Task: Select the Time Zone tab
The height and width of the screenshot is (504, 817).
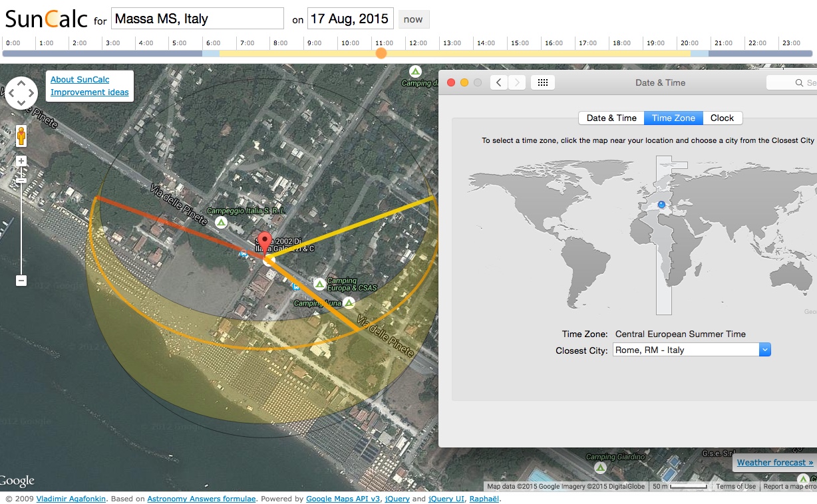Action: pos(673,118)
